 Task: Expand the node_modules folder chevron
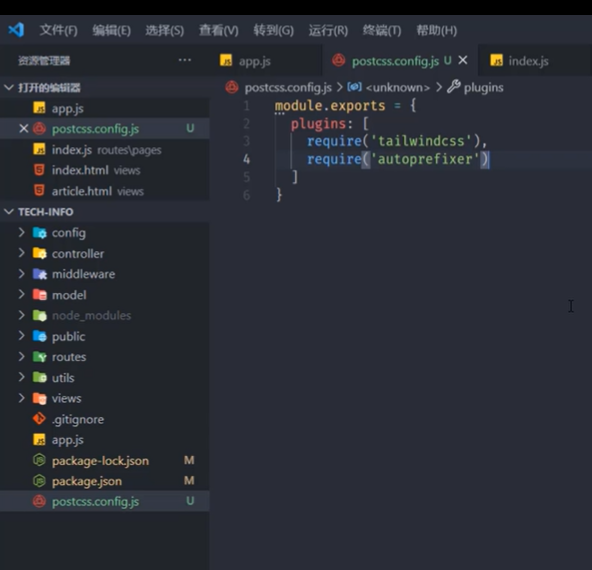coord(22,315)
